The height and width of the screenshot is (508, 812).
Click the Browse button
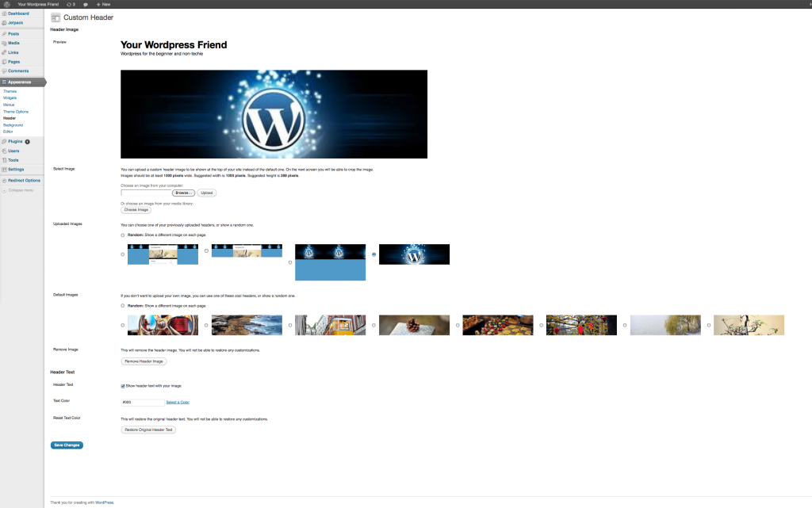click(x=183, y=193)
